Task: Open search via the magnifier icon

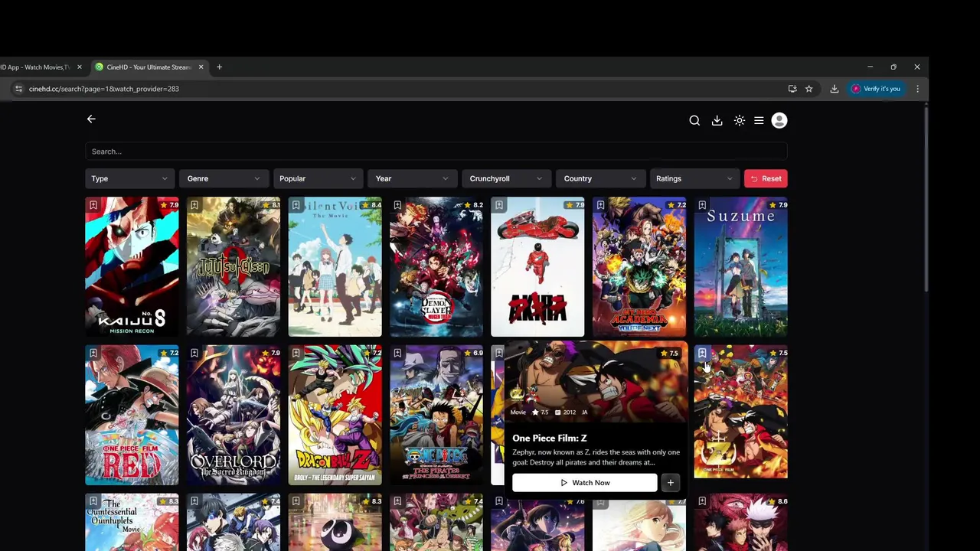Action: tap(694, 120)
